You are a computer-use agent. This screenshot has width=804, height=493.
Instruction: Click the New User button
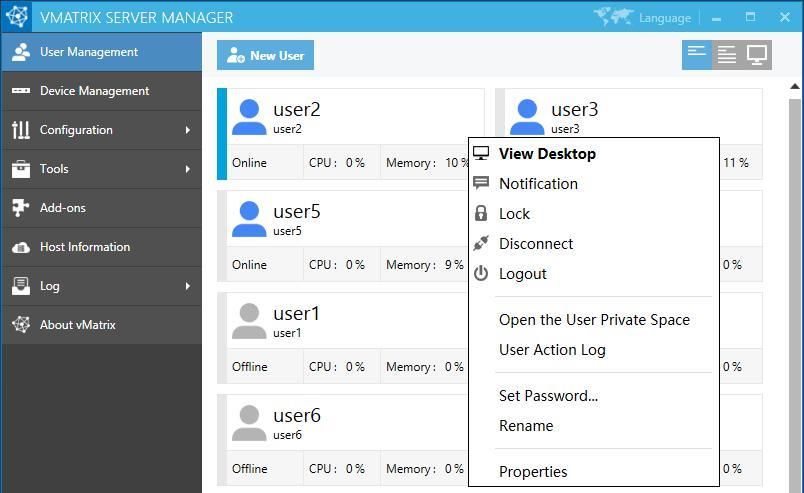pos(265,55)
